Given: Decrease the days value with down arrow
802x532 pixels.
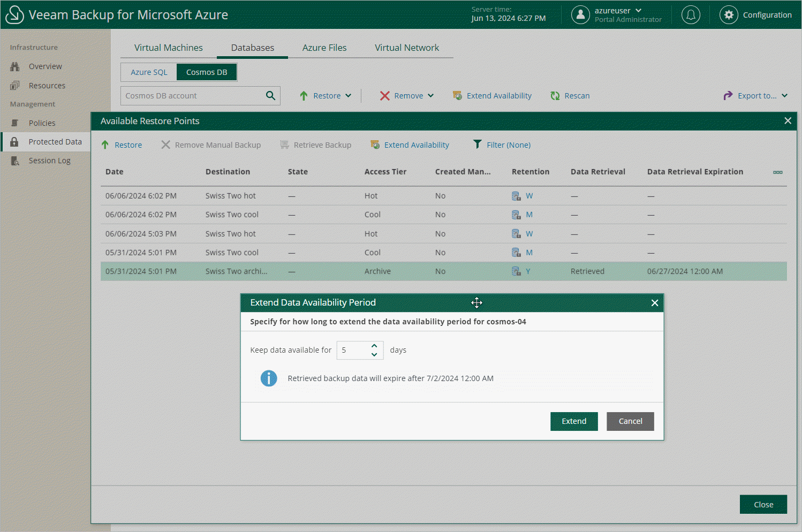Looking at the screenshot, I should 374,354.
